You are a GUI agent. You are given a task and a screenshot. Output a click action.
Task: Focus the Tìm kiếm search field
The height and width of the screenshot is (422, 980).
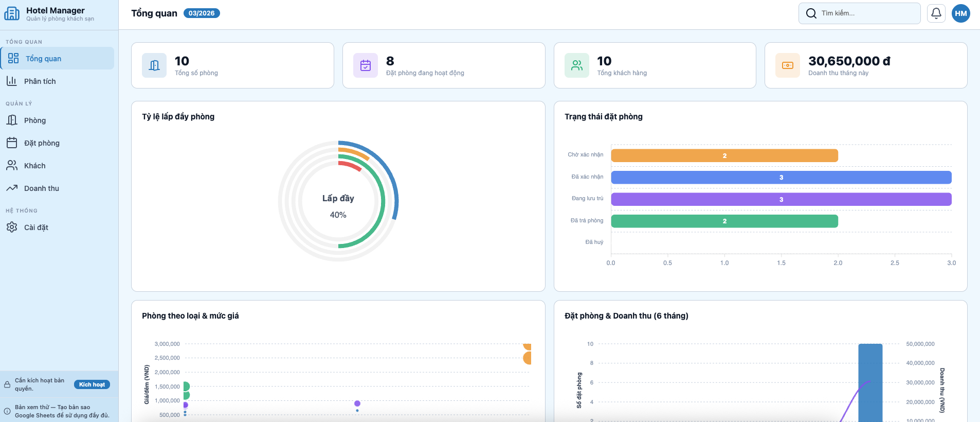click(x=866, y=13)
